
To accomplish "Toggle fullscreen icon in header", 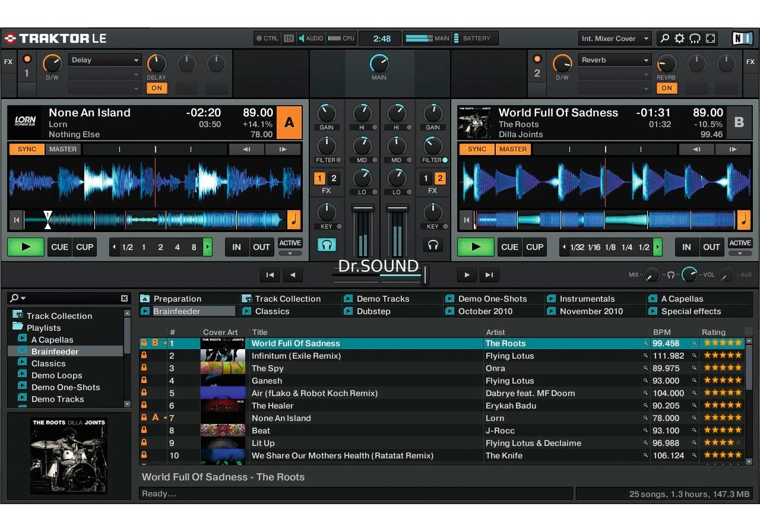I will (710, 39).
